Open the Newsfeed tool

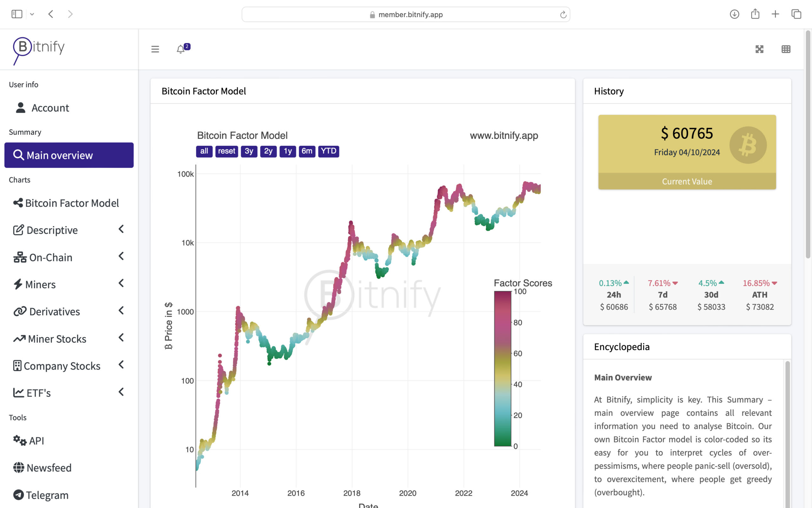[49, 468]
